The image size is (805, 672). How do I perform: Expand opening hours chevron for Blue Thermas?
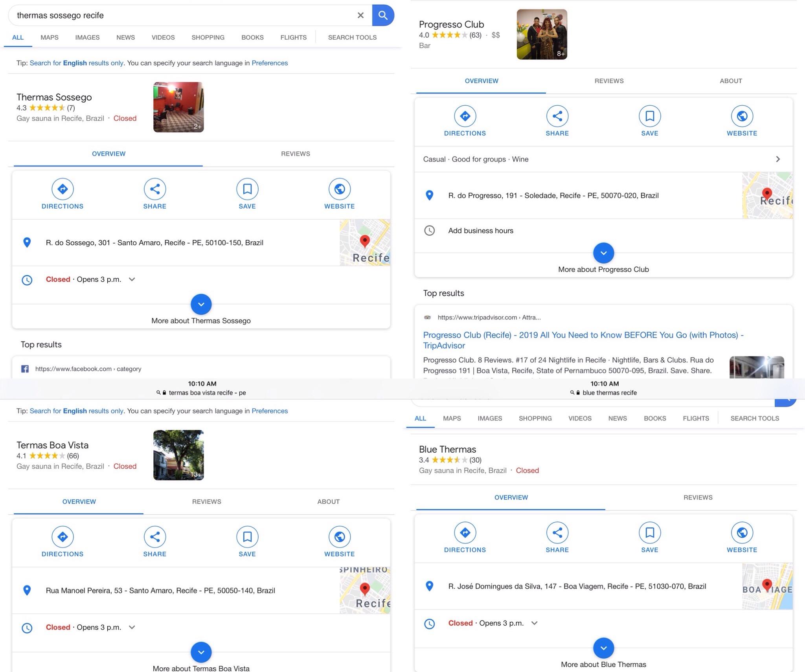click(x=535, y=623)
